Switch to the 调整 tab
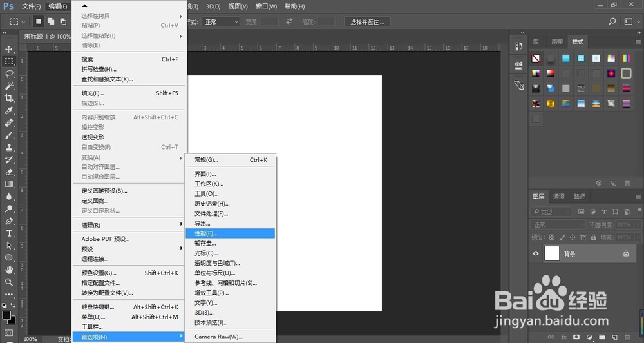 (x=557, y=42)
